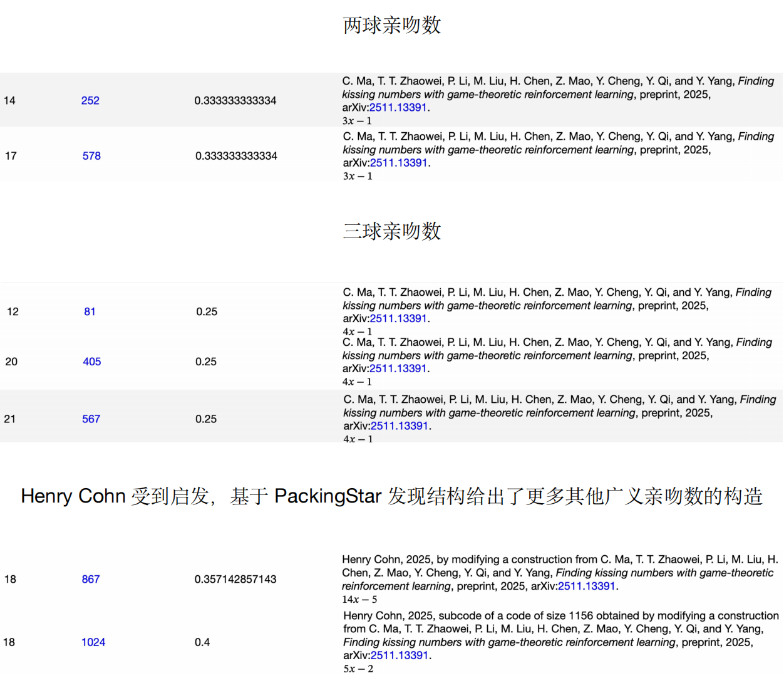The width and height of the screenshot is (784, 683).
Task: Click the 0.357142857143 value cell
Action: coord(235,580)
